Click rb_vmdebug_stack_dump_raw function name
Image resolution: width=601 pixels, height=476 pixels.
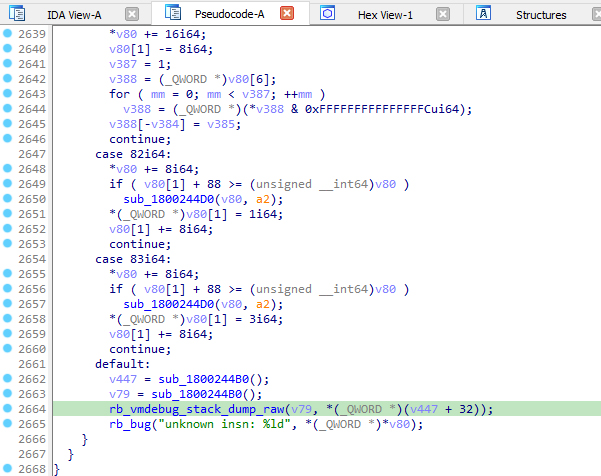[197, 409]
